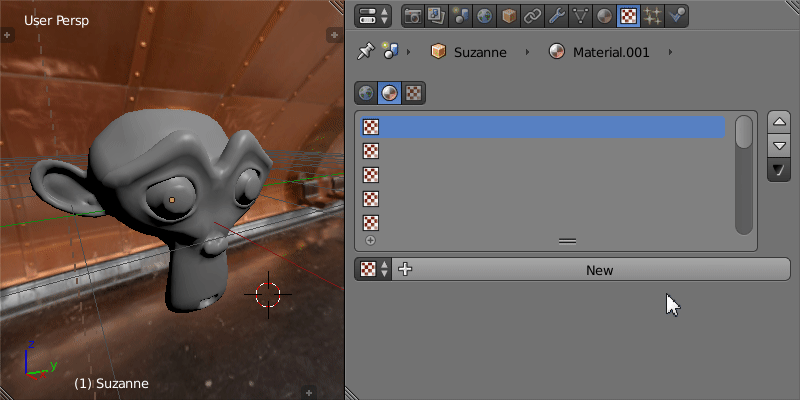This screenshot has width=800, height=400.
Task: Select the fourth texture slot in the list
Action: pyautogui.click(x=543, y=199)
